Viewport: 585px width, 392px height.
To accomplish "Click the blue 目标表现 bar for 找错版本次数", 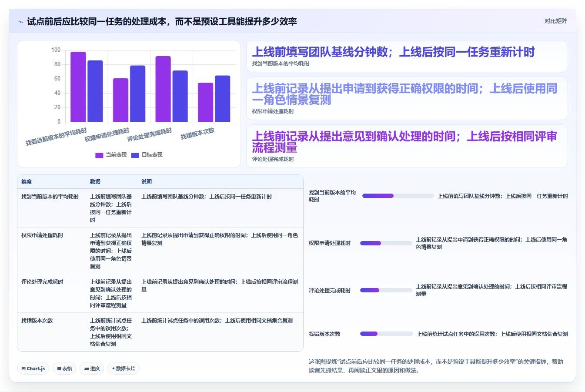I will pyautogui.click(x=222, y=99).
